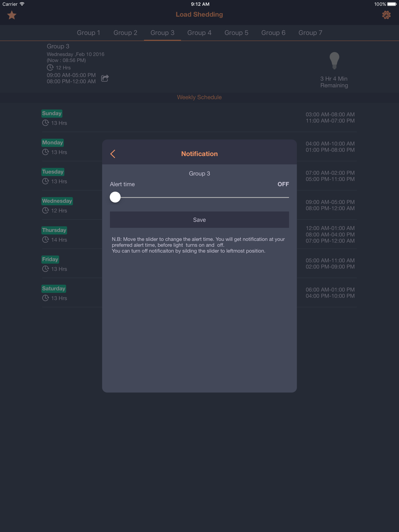The width and height of the screenshot is (399, 532).
Task: Tap the Wi-Fi icon in status bar
Action: [22, 4]
